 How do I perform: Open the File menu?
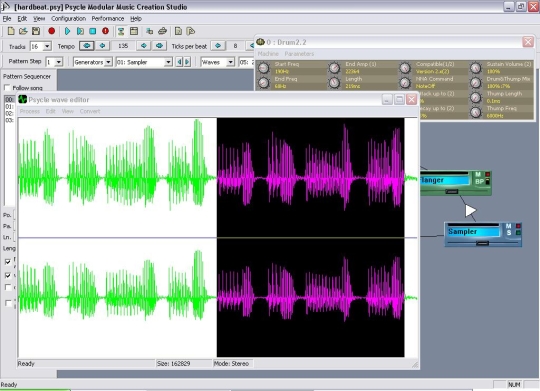point(7,19)
